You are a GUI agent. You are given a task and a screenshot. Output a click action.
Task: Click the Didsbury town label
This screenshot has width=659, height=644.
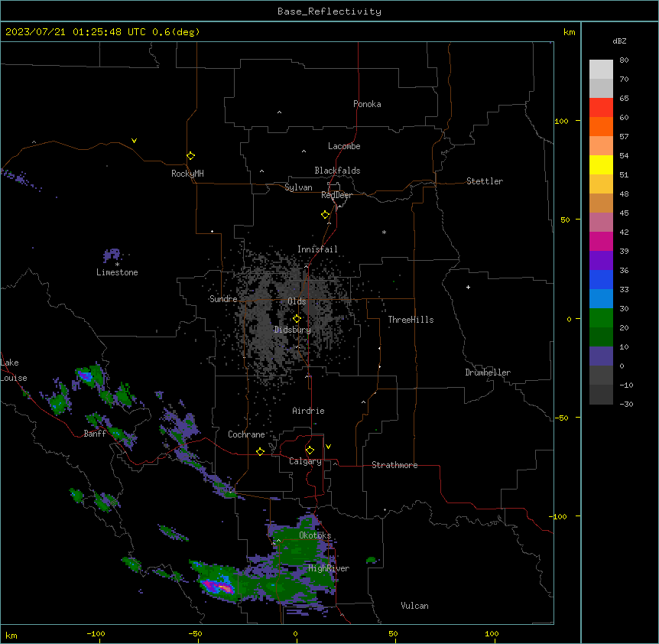click(293, 330)
